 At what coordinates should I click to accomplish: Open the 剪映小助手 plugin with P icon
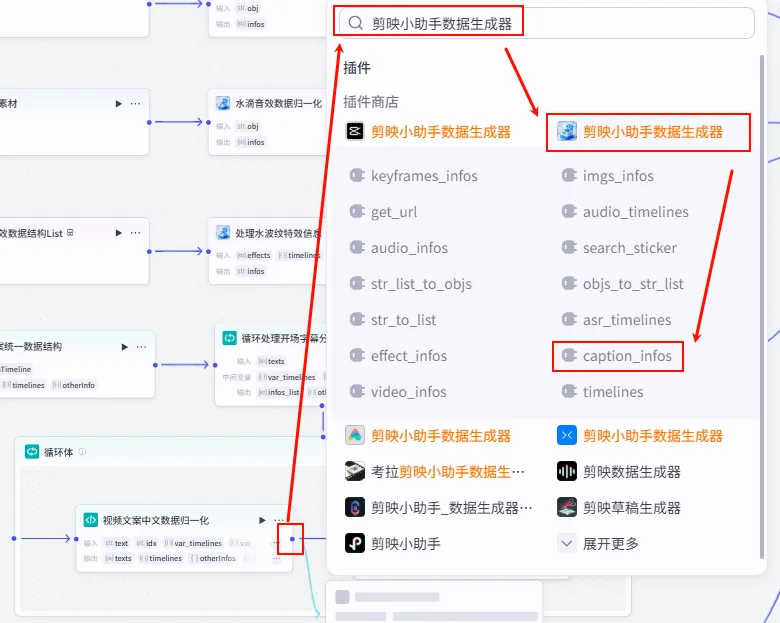pyautogui.click(x=393, y=543)
